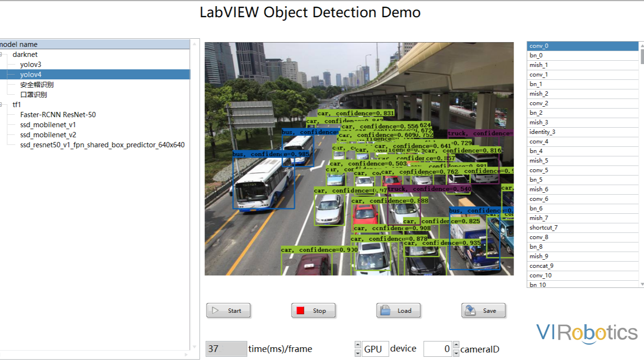This screenshot has width=644, height=363.
Task: Click the model name column header
Action: click(95, 44)
